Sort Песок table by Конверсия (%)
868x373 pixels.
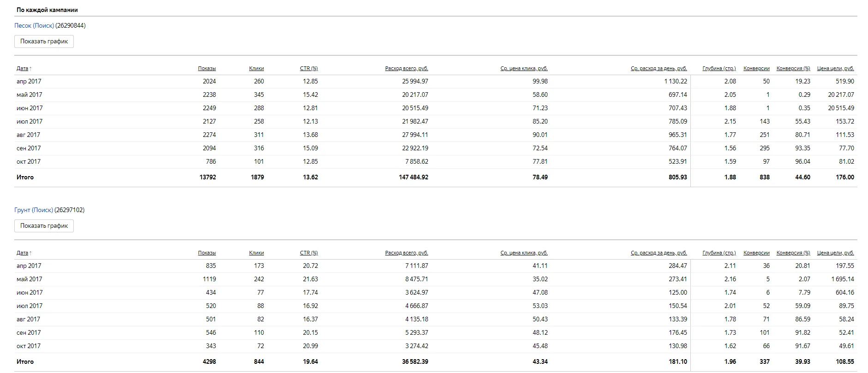point(793,69)
